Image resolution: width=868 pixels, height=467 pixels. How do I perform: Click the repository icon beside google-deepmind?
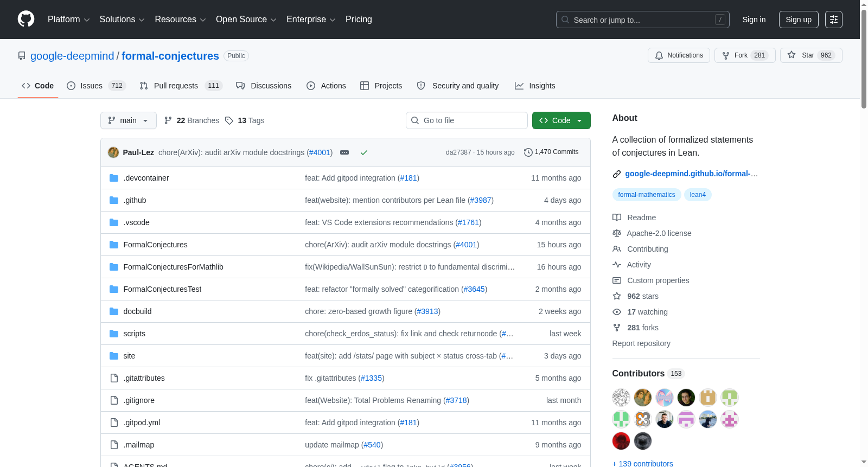(x=22, y=56)
